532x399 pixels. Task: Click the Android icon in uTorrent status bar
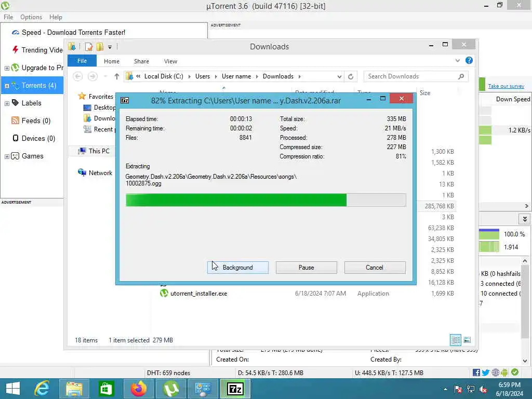tap(504, 373)
